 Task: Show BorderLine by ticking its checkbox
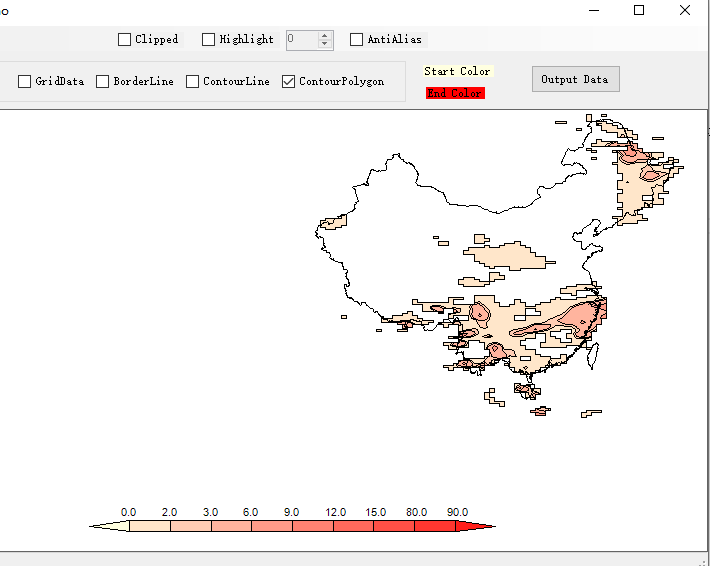103,82
